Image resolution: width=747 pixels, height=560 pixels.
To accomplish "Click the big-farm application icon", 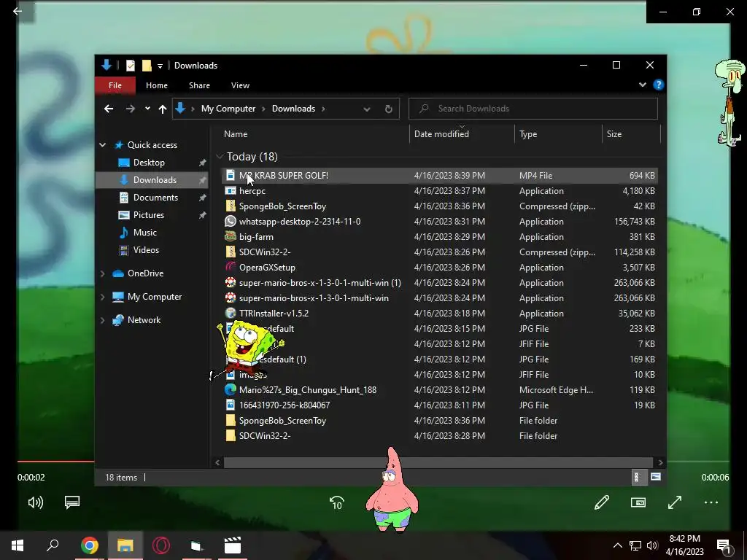I will (x=231, y=237).
